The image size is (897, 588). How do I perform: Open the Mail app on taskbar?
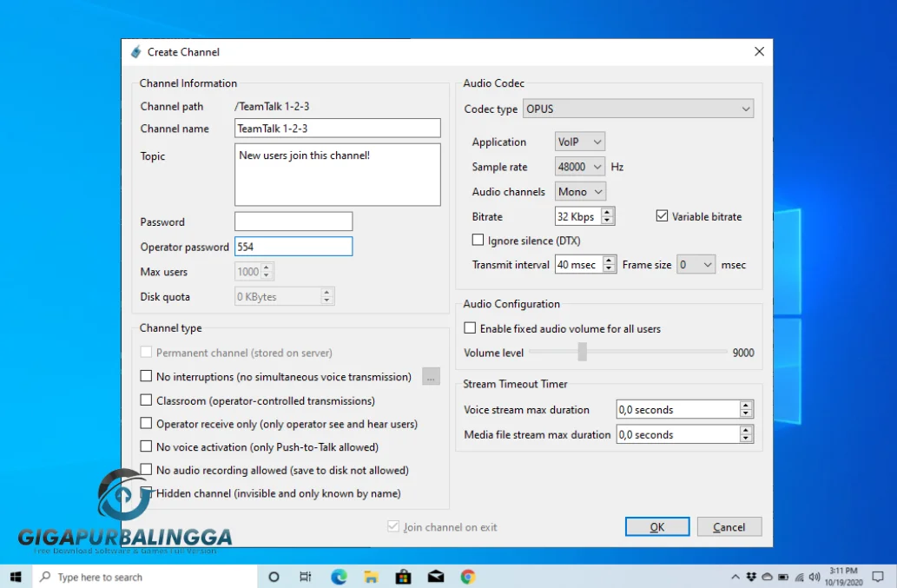(435, 577)
